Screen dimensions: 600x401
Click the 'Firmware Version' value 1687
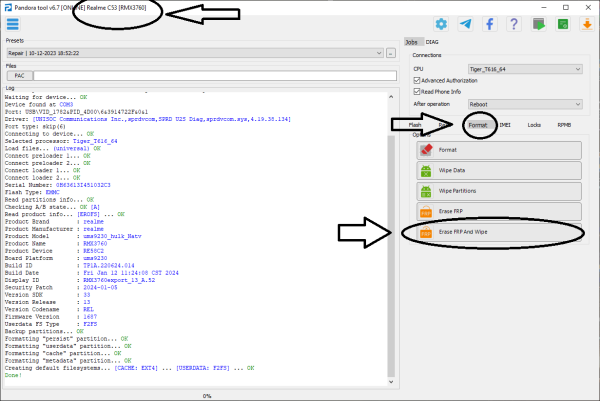click(x=90, y=316)
